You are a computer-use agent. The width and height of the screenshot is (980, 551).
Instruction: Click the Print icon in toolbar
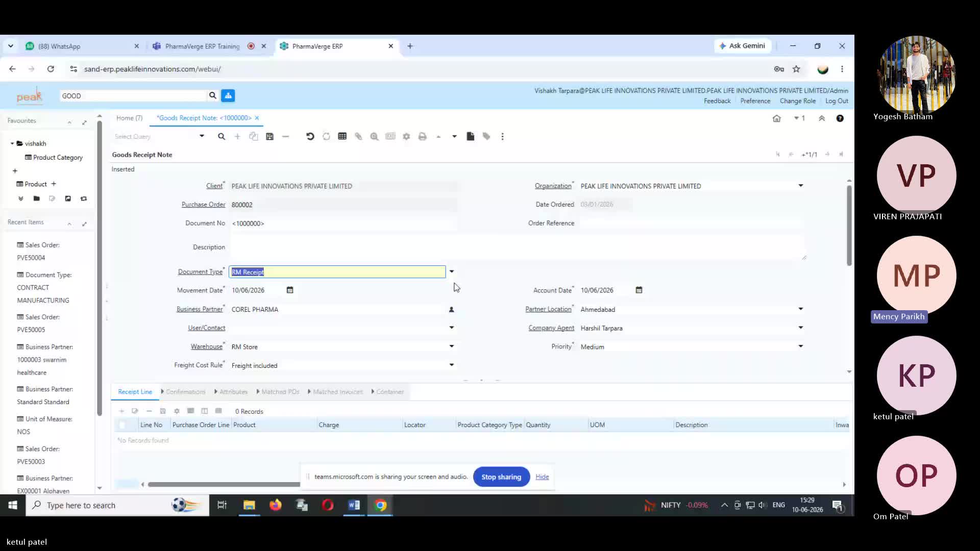(422, 136)
